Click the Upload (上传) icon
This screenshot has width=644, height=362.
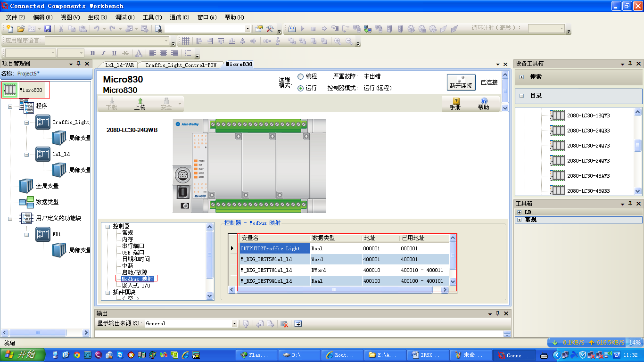140,104
